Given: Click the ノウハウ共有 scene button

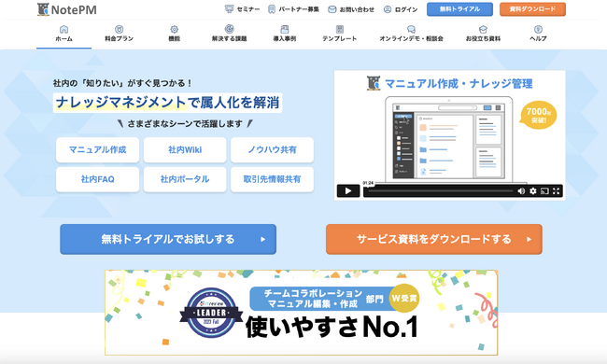Looking at the screenshot, I should 272,149.
